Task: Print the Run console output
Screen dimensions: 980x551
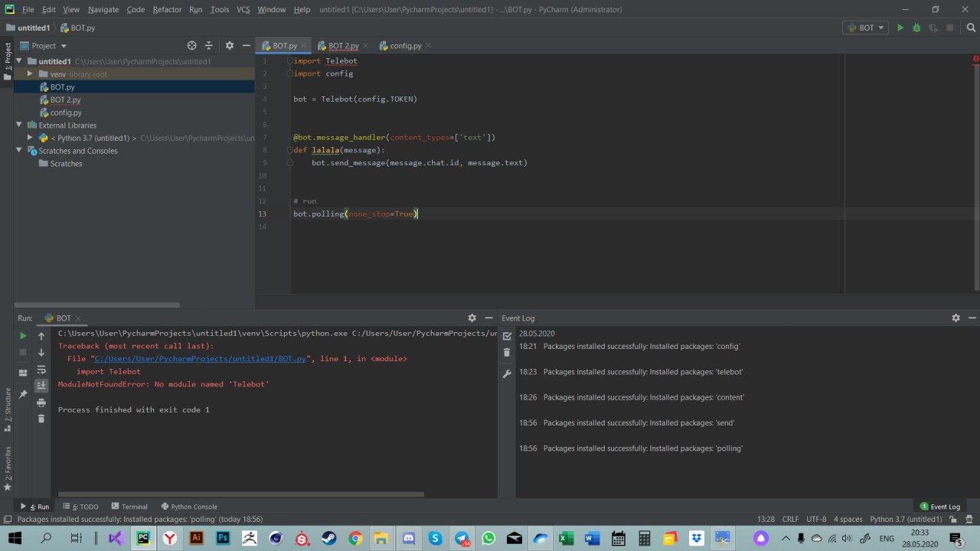Action: pyautogui.click(x=41, y=403)
